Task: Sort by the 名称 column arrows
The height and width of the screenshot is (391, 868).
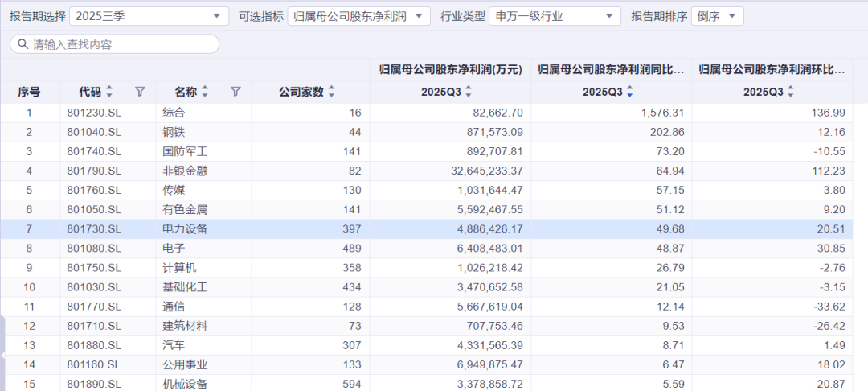Action: tap(205, 92)
